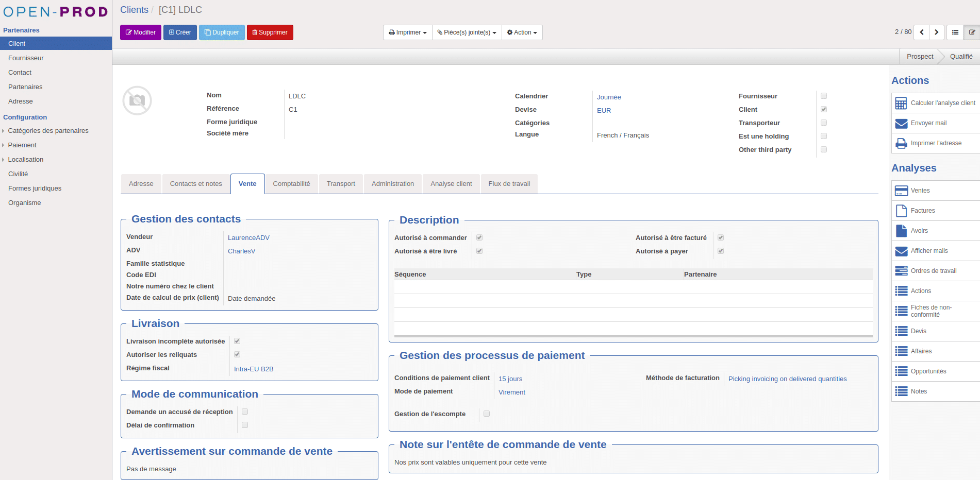Open the Imprimer dropdown

[x=407, y=32]
